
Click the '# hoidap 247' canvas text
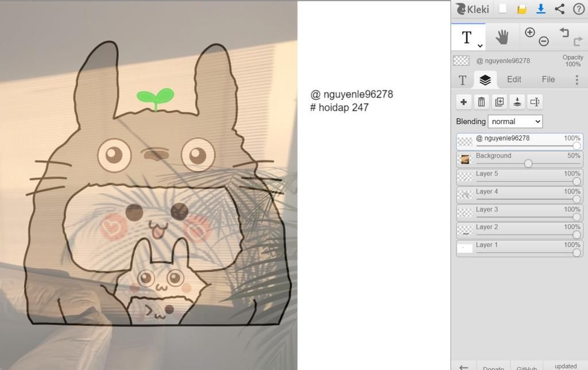point(339,107)
